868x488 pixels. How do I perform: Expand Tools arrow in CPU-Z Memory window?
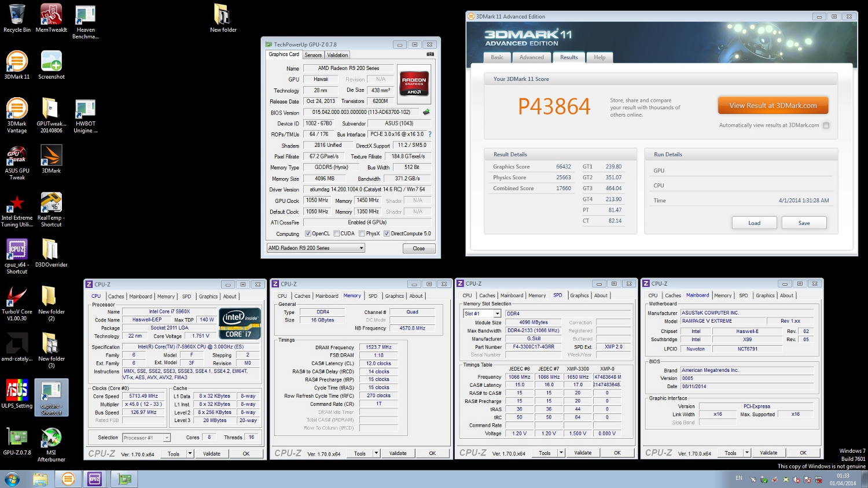coord(376,453)
